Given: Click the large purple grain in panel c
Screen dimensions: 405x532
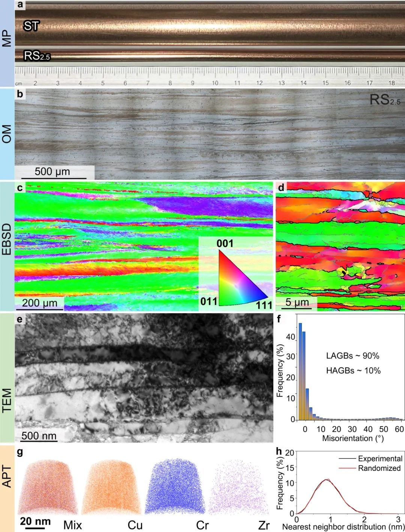Looking at the screenshot, I should tap(210, 207).
